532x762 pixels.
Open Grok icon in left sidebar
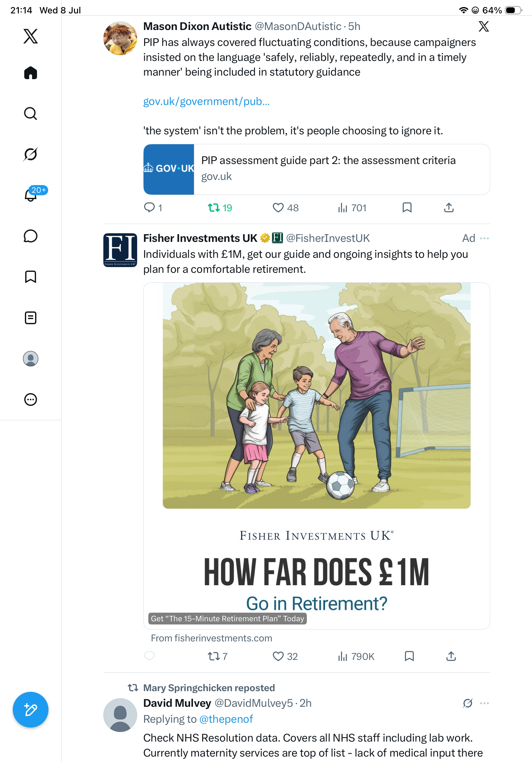31,154
